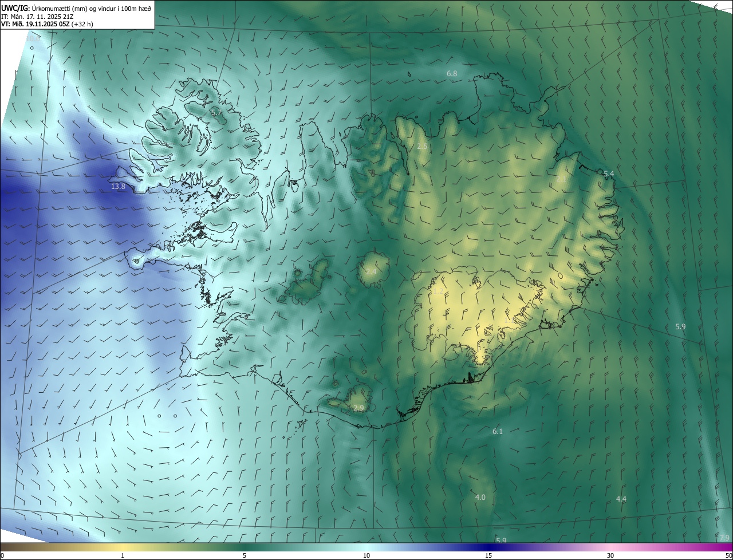The width and height of the screenshot is (733, 560).
Task: Select the 4.4 value over the southeastern ocean
Action: pos(621,499)
